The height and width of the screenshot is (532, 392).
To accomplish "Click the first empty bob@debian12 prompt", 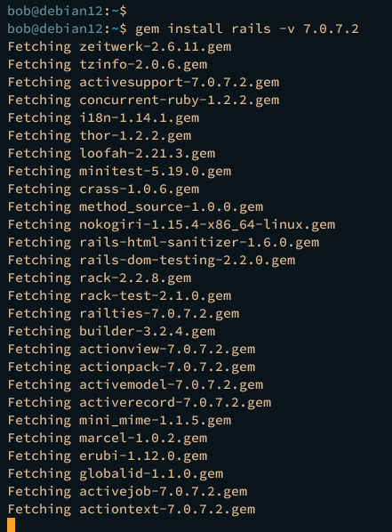I will 68,11.
